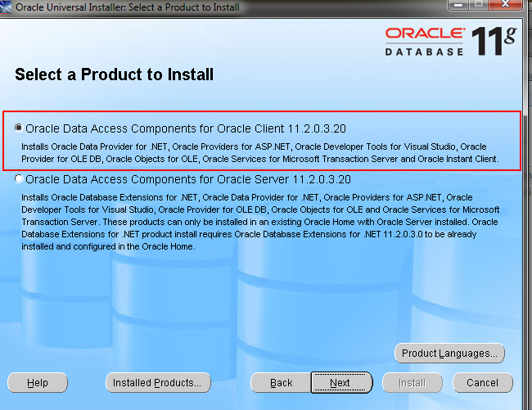This screenshot has height=410, width=532.
Task: Select Oracle Data Access Components for Oracle Client radio
Action: 19,128
